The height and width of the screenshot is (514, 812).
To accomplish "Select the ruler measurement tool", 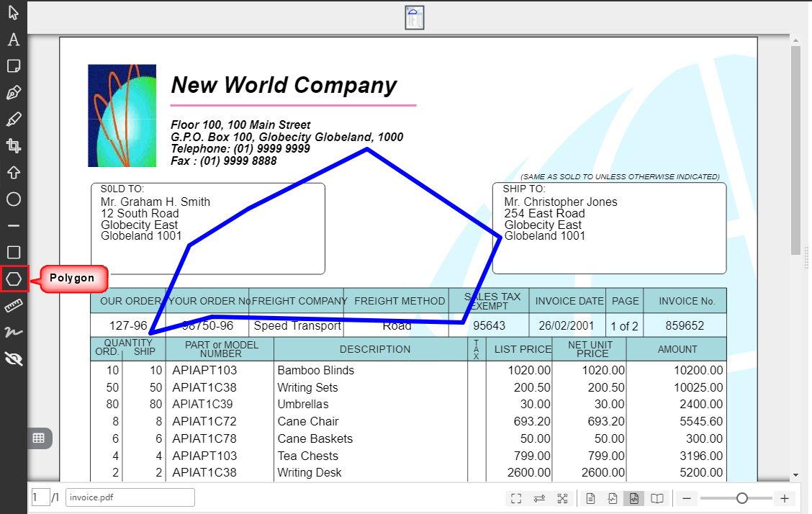I will pos(14,306).
